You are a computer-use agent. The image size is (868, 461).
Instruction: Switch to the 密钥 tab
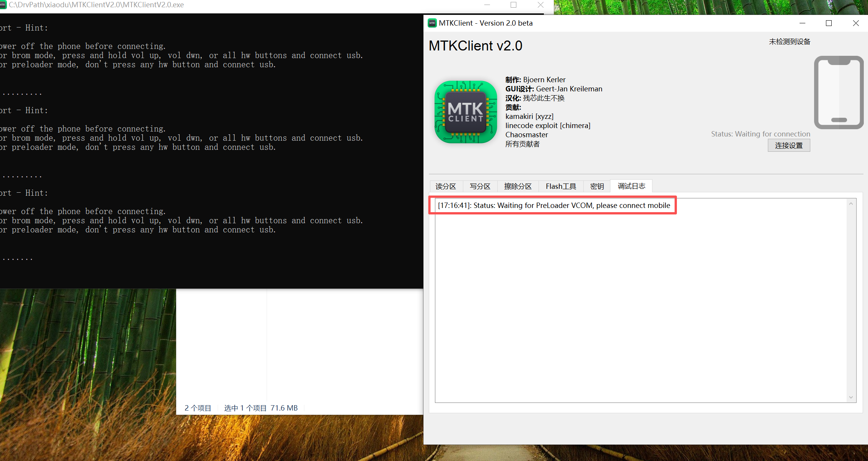pyautogui.click(x=597, y=186)
